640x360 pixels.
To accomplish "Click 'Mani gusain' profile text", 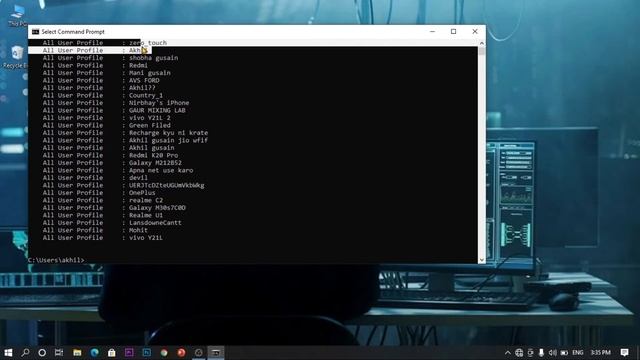I will pyautogui.click(x=150, y=73).
